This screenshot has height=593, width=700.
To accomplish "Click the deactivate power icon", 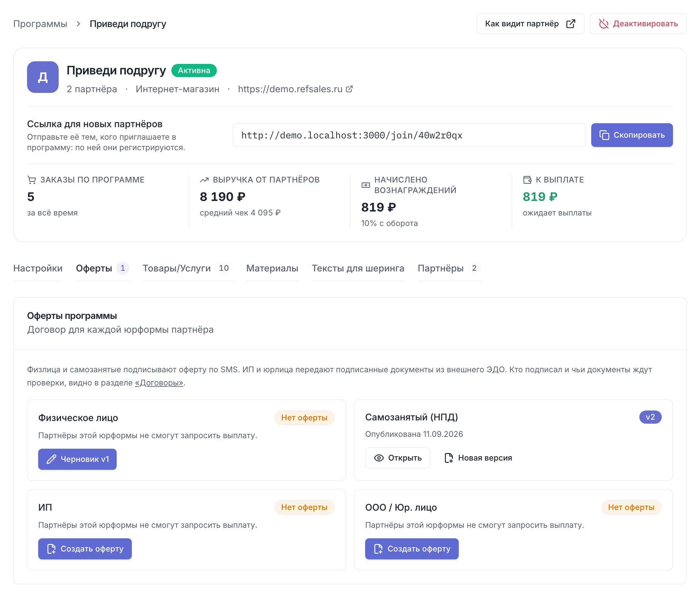I will [x=603, y=24].
